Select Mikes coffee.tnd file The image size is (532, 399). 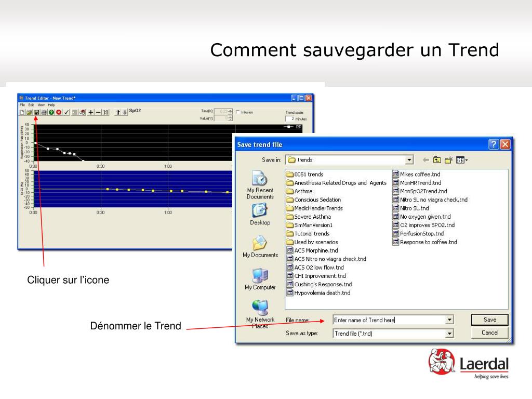(416, 175)
